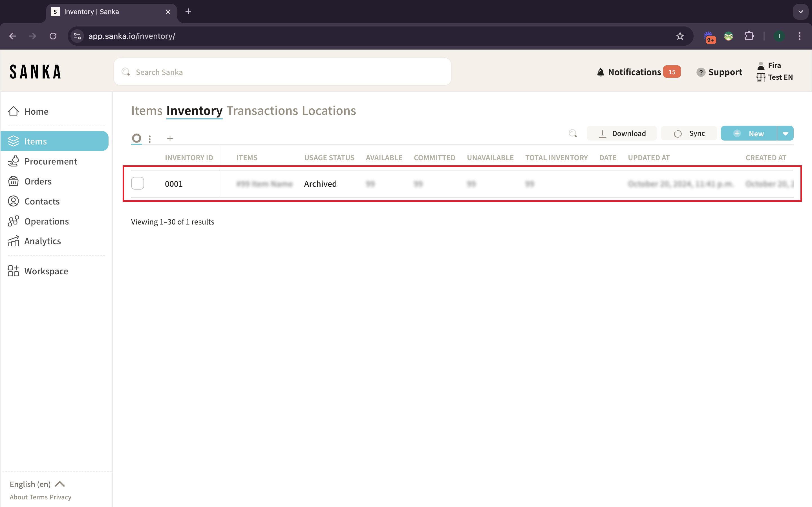Click the Notifications bell icon
The height and width of the screenshot is (507, 812).
pyautogui.click(x=601, y=72)
